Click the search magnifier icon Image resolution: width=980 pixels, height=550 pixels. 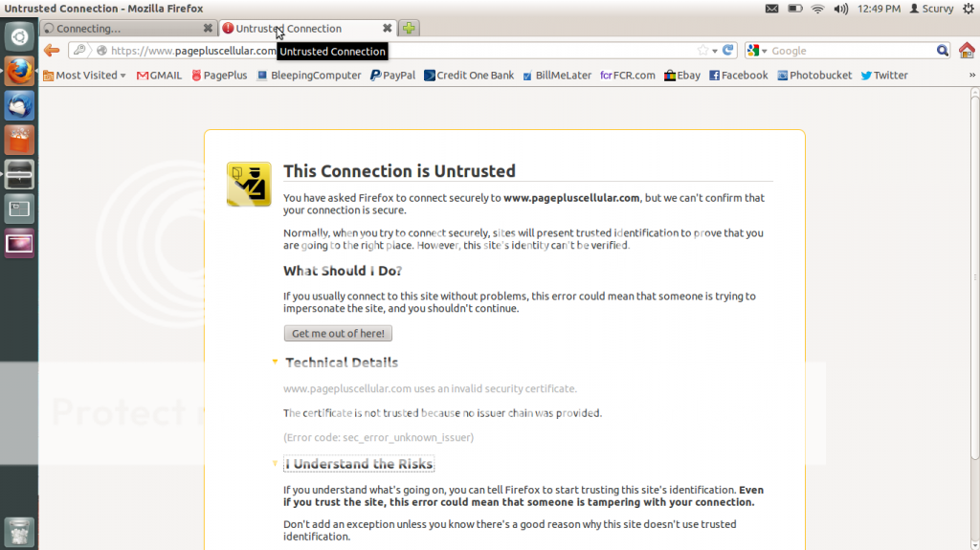[x=942, y=51]
